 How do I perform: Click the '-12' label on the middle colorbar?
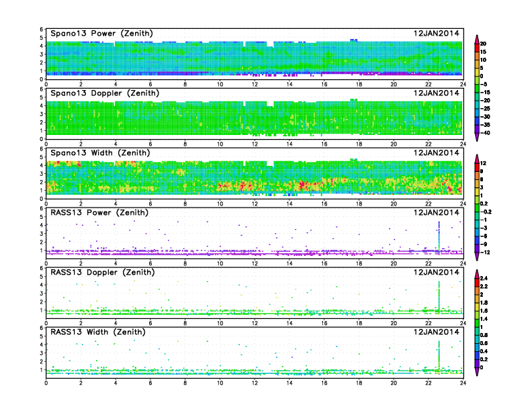485,253
